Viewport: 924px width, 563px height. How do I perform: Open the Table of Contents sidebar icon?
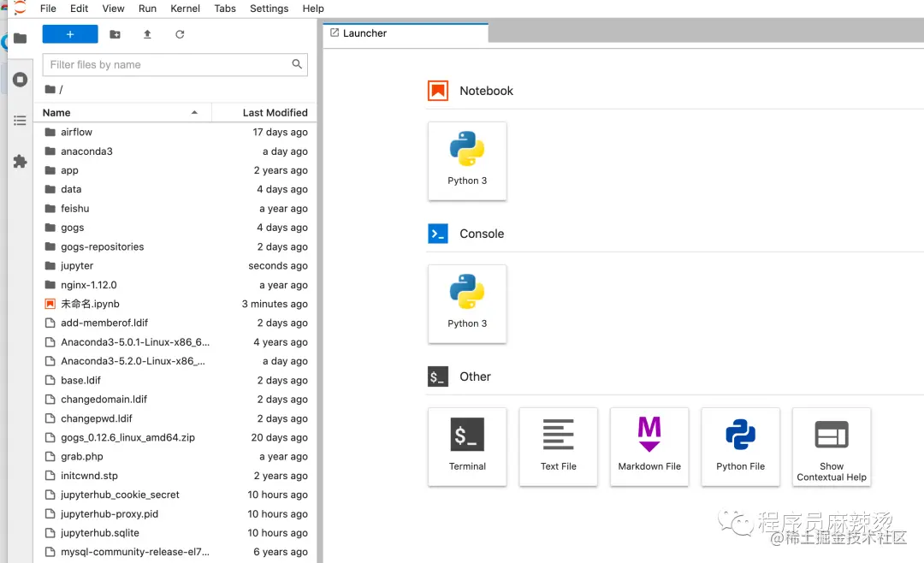(x=20, y=121)
